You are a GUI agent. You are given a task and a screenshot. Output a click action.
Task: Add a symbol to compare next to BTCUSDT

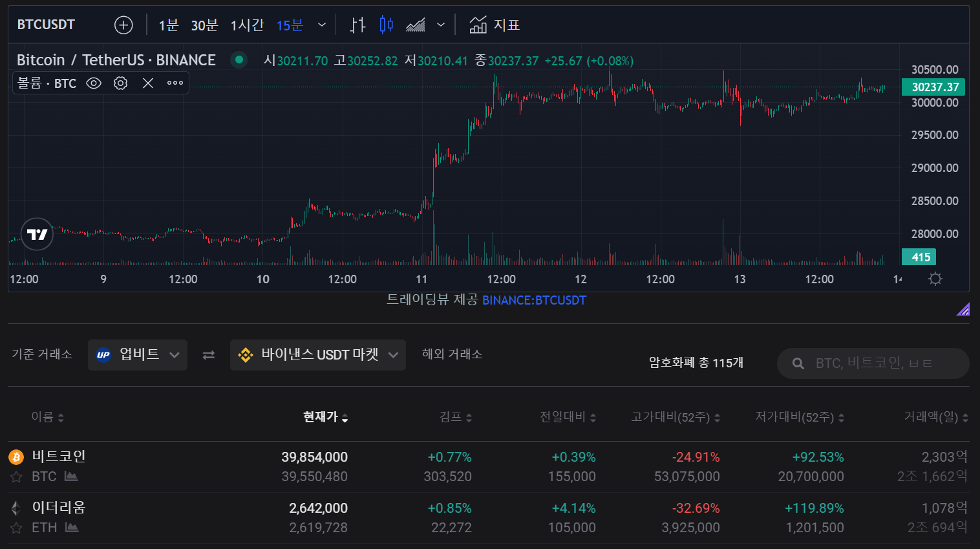(x=123, y=25)
